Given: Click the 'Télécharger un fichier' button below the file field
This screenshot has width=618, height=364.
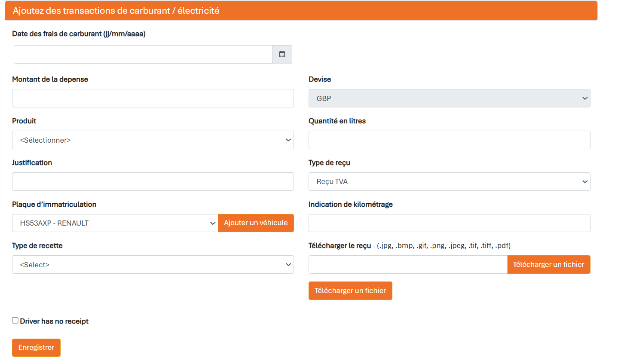Looking at the screenshot, I should pos(350,291).
